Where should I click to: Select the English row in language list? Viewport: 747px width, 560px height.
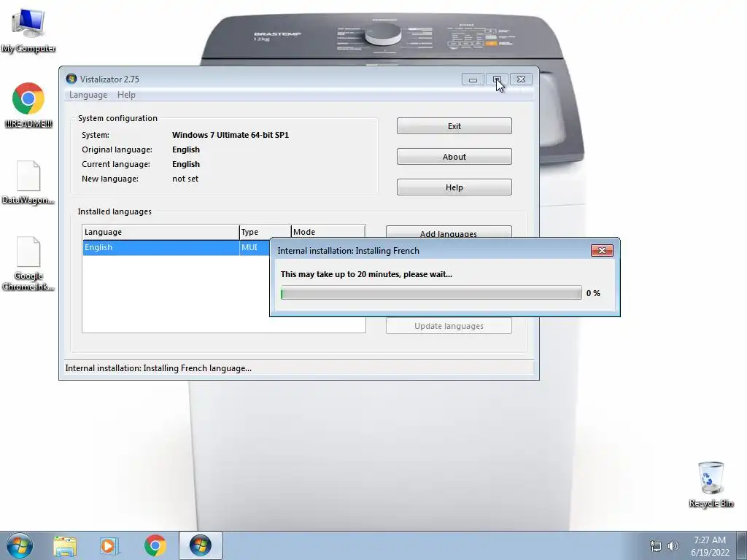[x=176, y=247]
